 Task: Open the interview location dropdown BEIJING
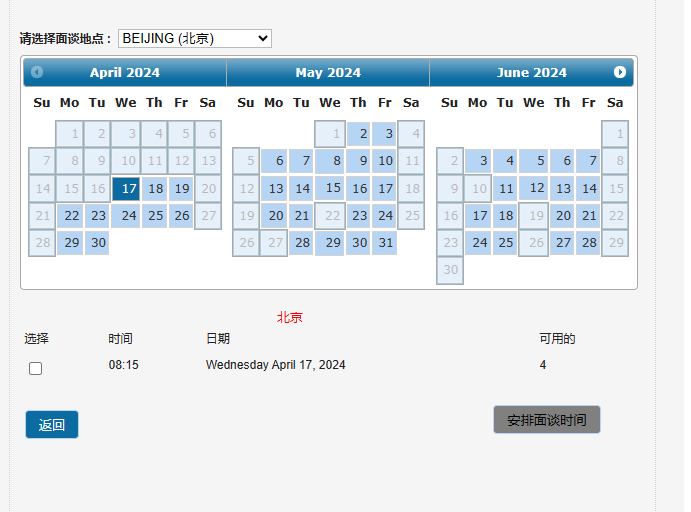click(x=195, y=38)
